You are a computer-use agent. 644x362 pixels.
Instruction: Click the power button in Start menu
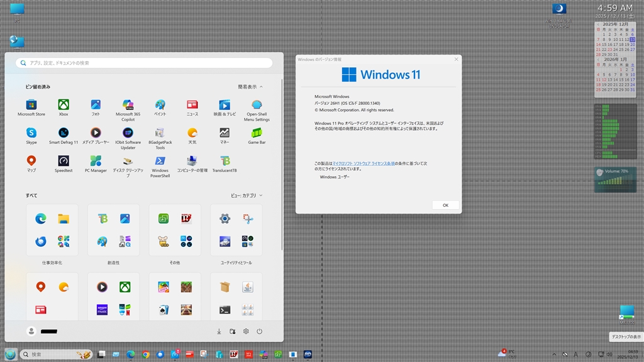coord(259,331)
